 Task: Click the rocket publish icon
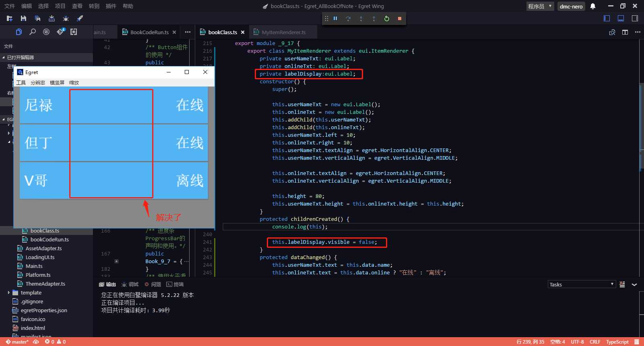(x=80, y=19)
